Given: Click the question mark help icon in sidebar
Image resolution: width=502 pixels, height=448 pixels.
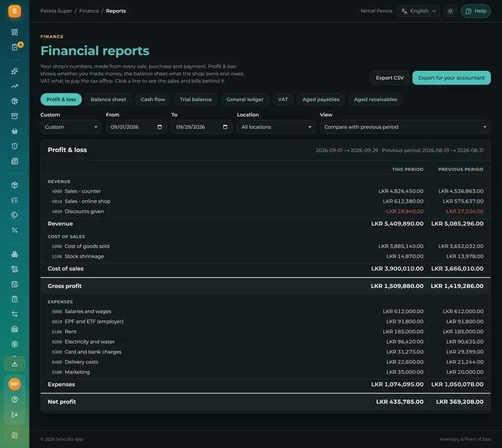Looking at the screenshot, I should point(14,400).
